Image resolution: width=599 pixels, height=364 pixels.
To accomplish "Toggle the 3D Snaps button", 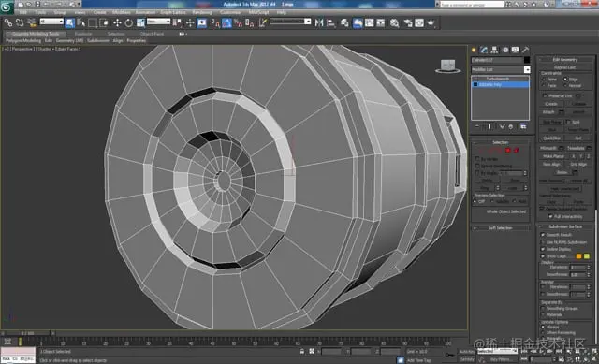I will tap(215, 22).
